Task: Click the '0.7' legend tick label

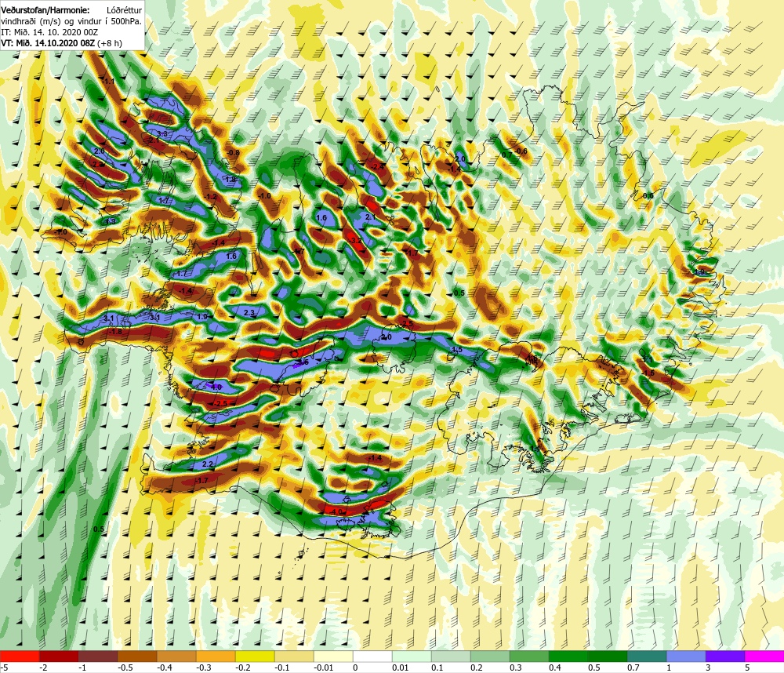Action: coord(633,668)
